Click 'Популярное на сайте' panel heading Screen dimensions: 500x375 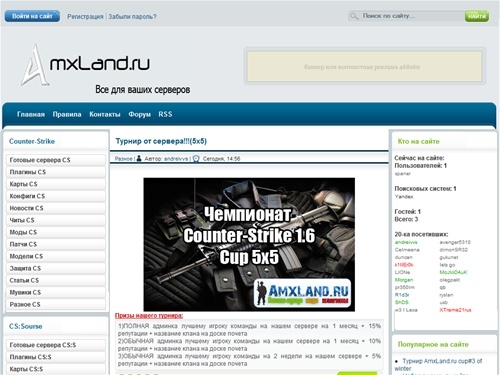(433, 344)
